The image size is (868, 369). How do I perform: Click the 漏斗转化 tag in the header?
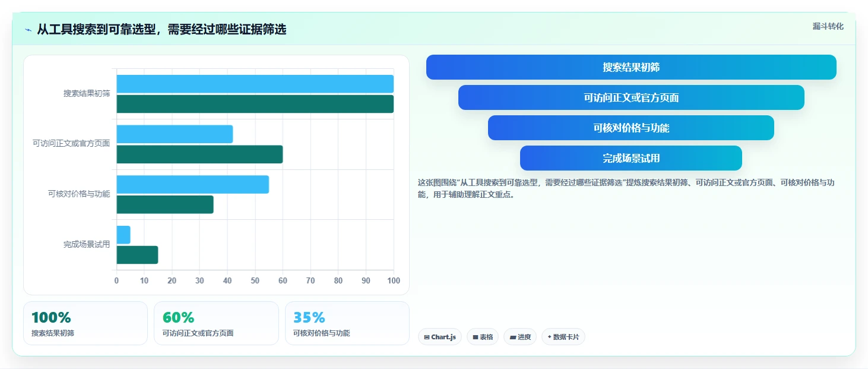click(x=828, y=26)
